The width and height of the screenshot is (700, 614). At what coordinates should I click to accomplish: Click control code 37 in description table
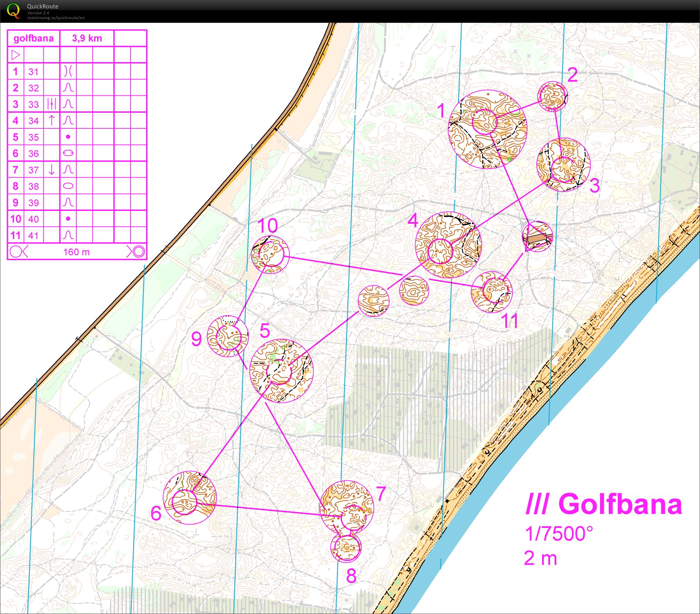34,170
